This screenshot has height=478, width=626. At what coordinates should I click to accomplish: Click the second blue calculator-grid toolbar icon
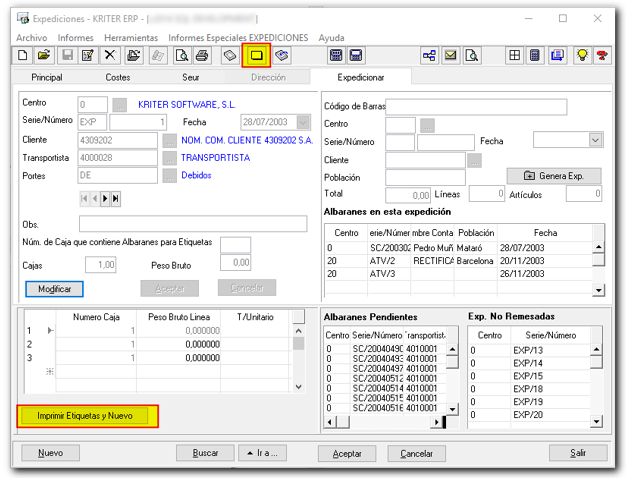[356, 56]
